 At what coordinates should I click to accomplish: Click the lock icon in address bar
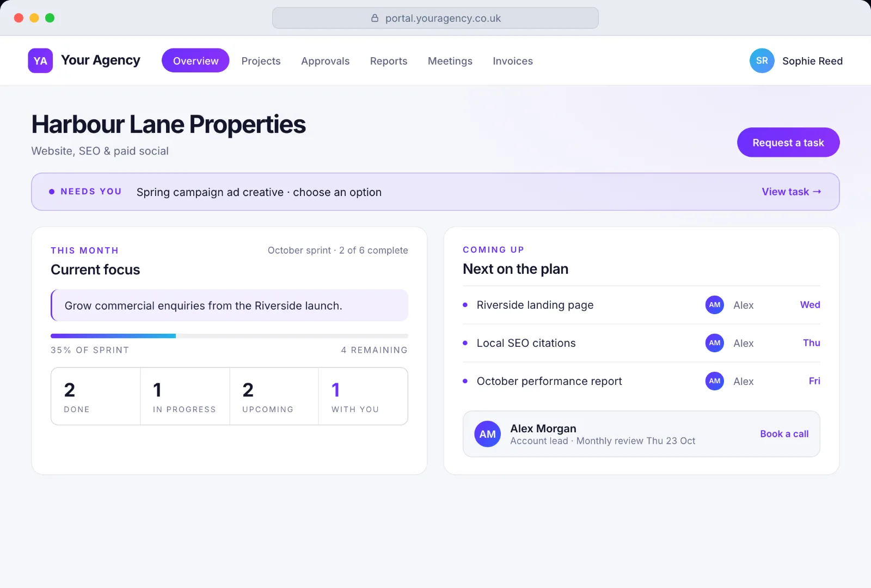[375, 18]
